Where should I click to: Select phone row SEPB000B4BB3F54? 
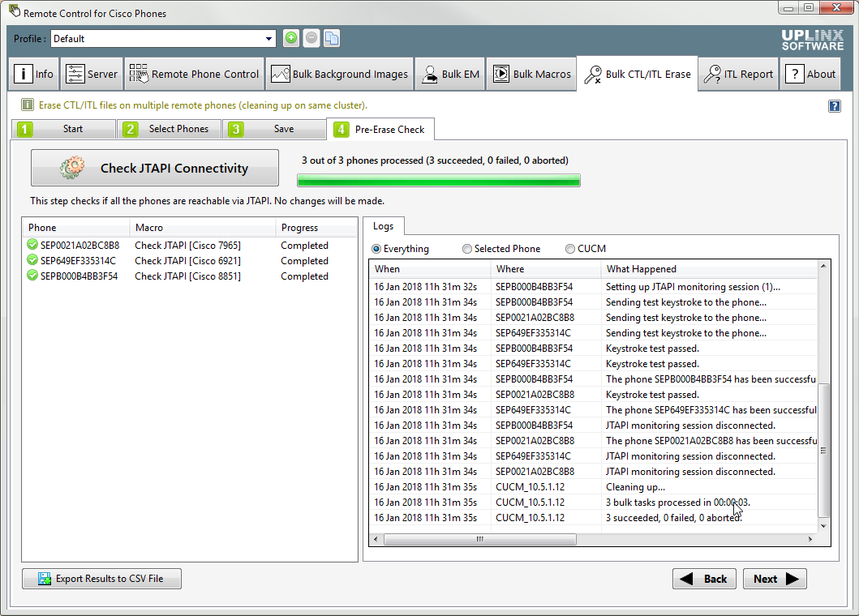tap(189, 276)
